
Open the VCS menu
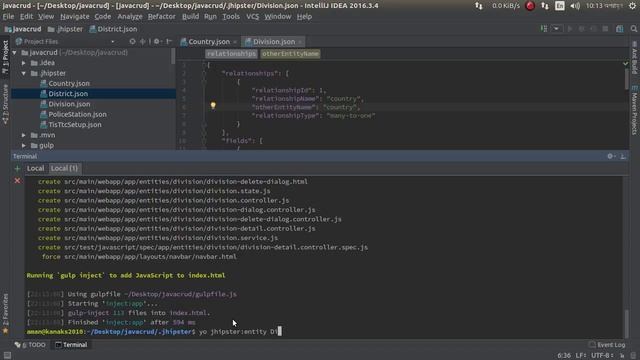(252, 16)
